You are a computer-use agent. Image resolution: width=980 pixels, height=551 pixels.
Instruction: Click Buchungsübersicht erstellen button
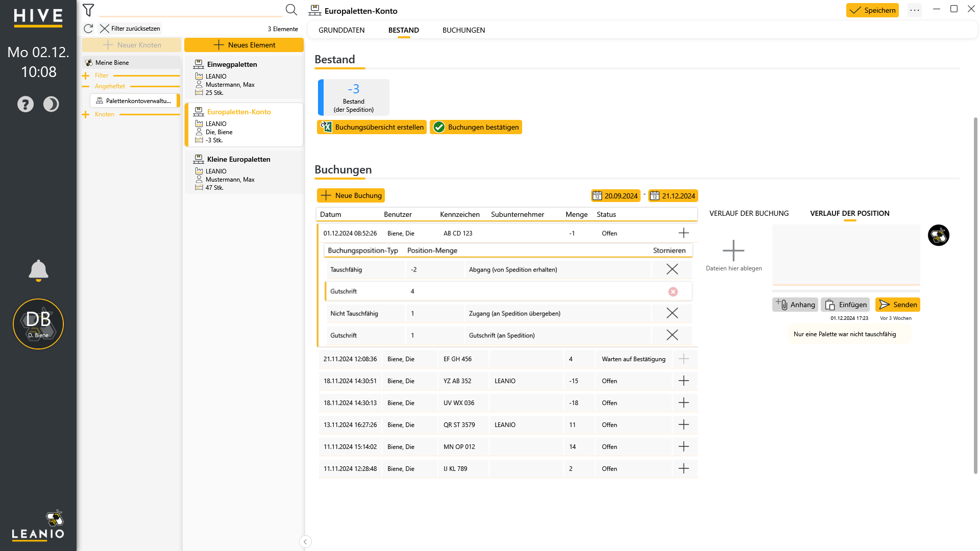pos(372,127)
